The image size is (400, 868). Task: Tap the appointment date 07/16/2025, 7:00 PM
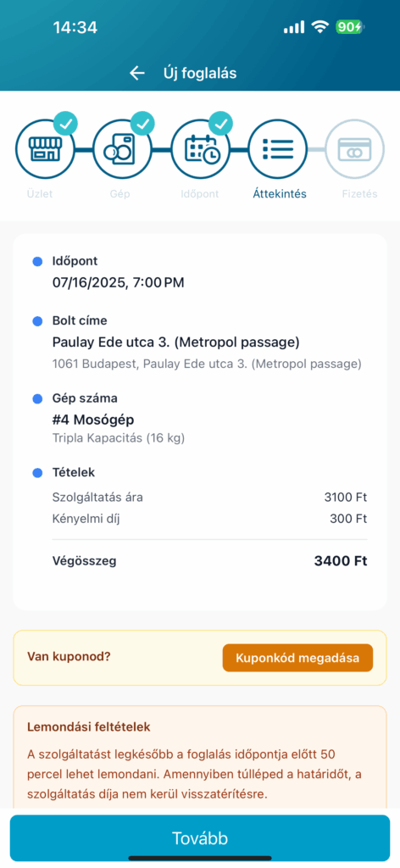(x=118, y=283)
